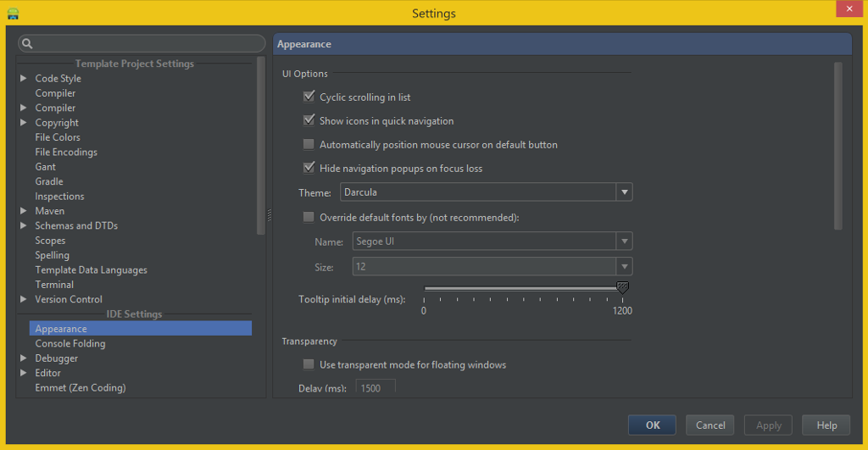
Task: Click the settings tree vertical scrollbar
Action: (261, 146)
